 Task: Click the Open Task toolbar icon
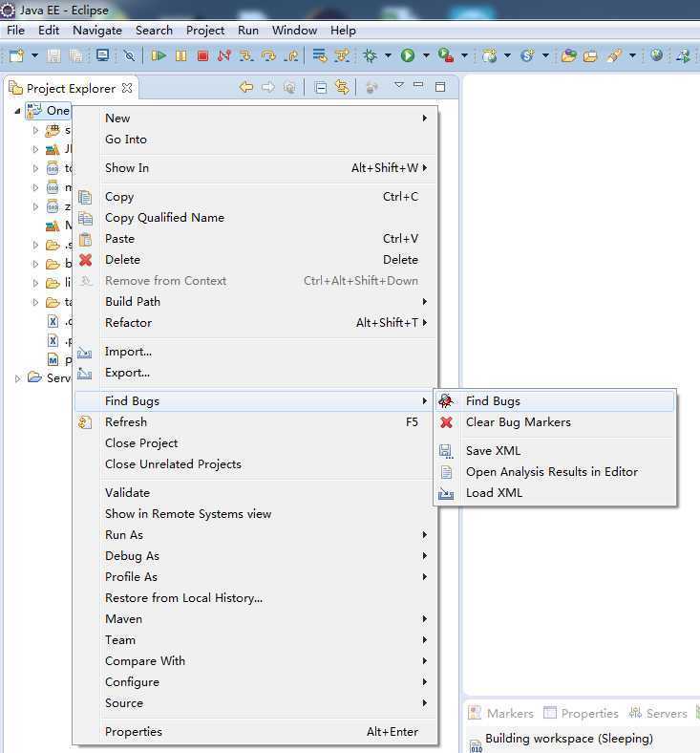(590, 56)
